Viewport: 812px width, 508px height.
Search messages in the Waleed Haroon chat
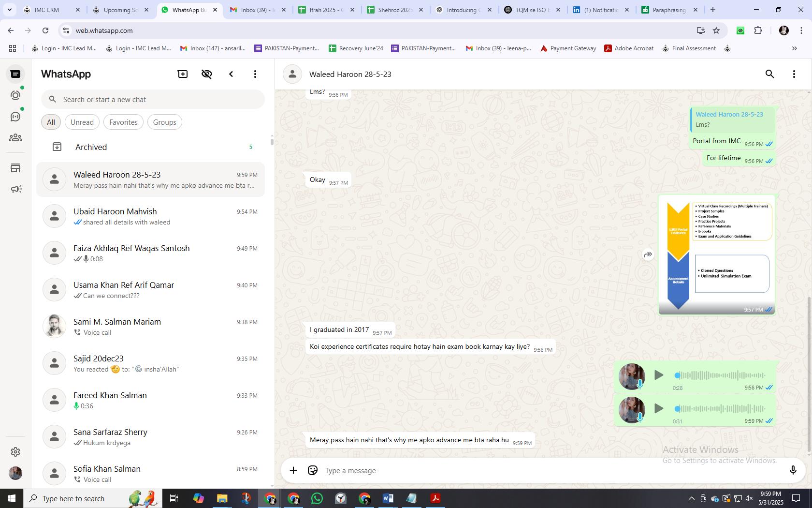(x=770, y=74)
